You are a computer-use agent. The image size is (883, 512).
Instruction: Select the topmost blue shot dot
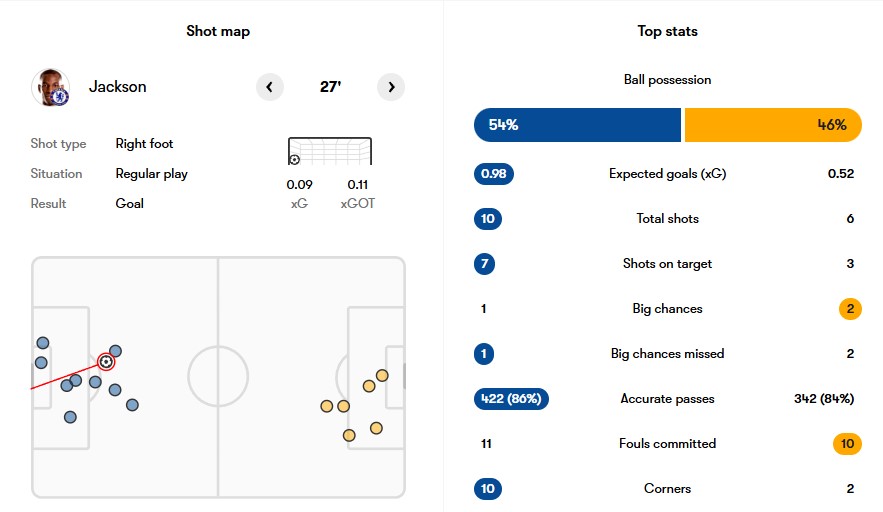pos(43,342)
